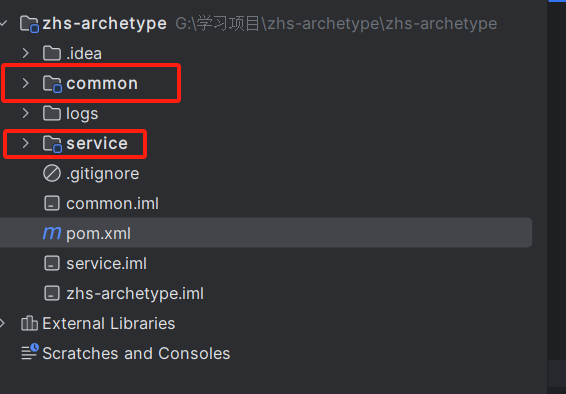Viewport: 566px width, 394px height.
Task: Select the pom.xml file name
Action: click(99, 234)
